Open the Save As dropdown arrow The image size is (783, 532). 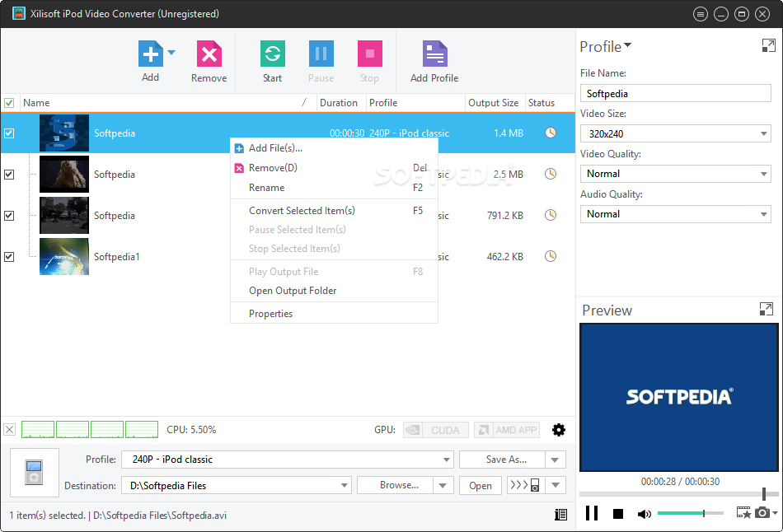click(x=556, y=460)
